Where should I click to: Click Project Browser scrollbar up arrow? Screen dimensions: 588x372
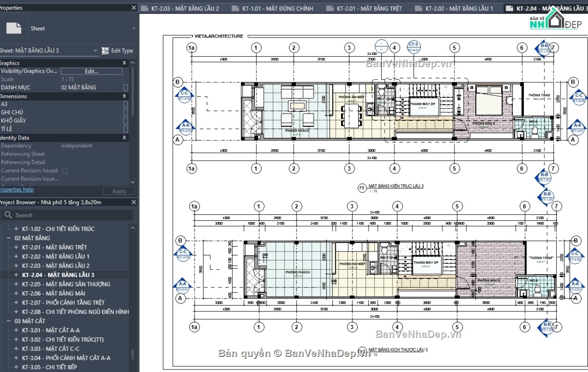tap(133, 228)
